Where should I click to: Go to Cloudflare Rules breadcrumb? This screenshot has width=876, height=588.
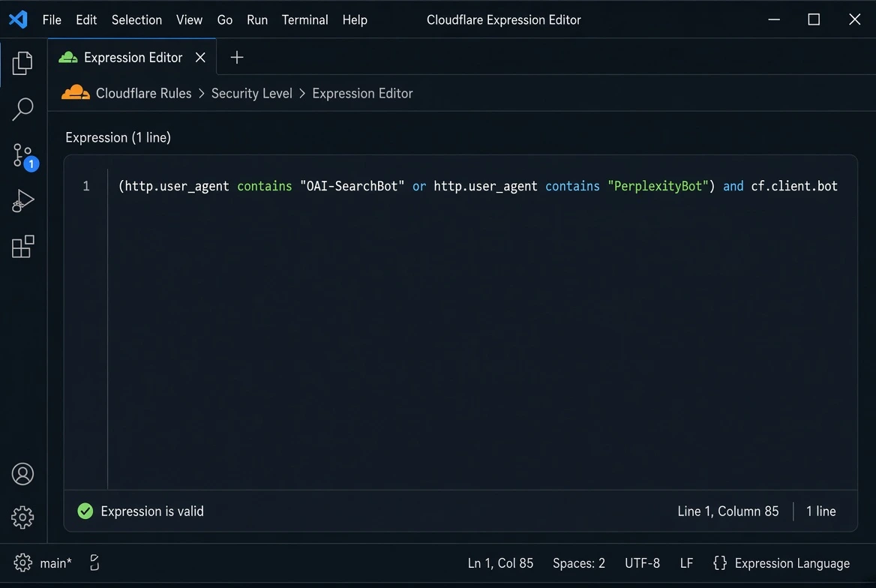(x=143, y=93)
